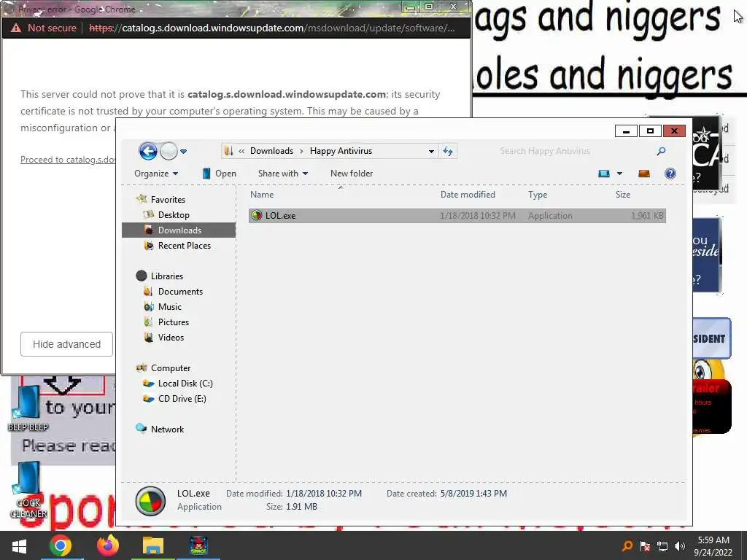Click the Explorer back navigation arrow
The height and width of the screenshot is (560, 747).
(148, 152)
